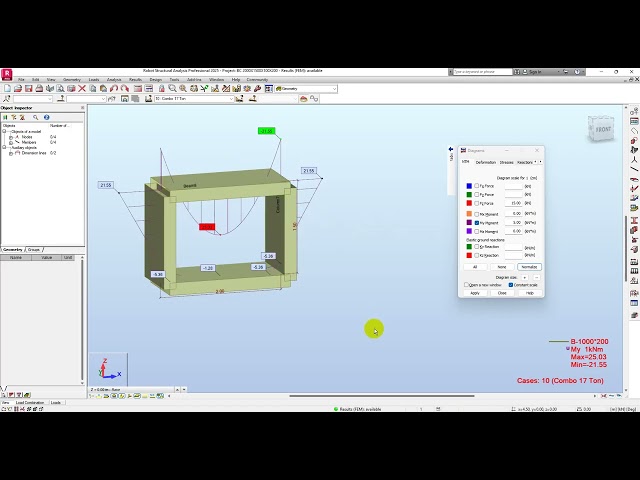Expand the Nodes tree item

[11, 137]
